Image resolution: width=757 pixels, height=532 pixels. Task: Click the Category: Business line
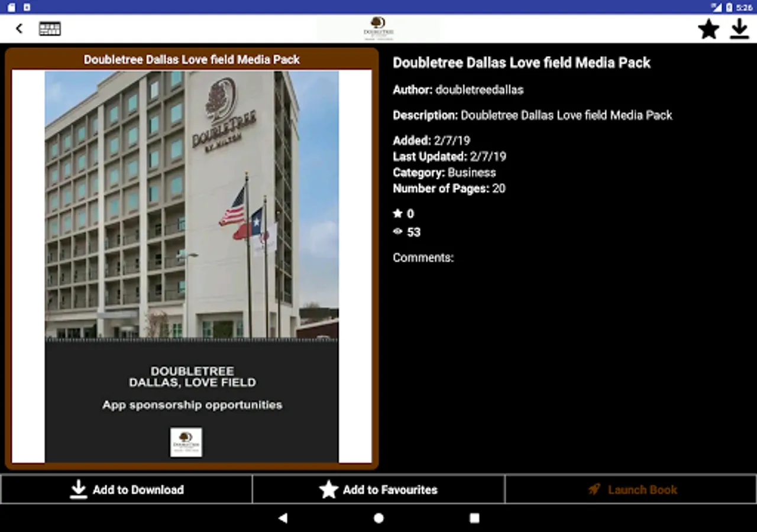(444, 173)
